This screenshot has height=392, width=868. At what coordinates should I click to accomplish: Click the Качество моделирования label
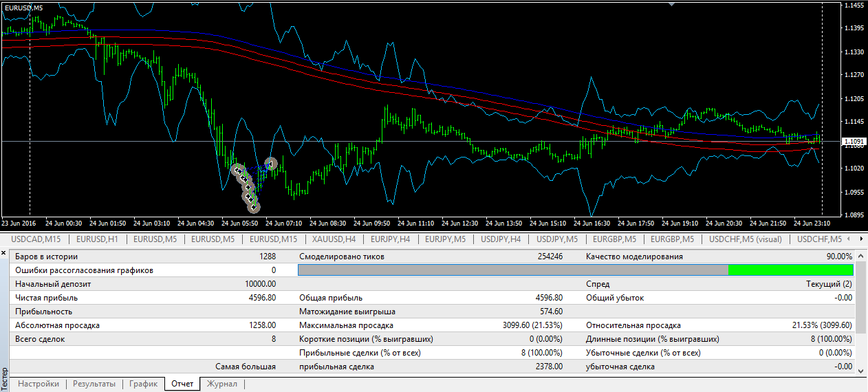(634, 257)
